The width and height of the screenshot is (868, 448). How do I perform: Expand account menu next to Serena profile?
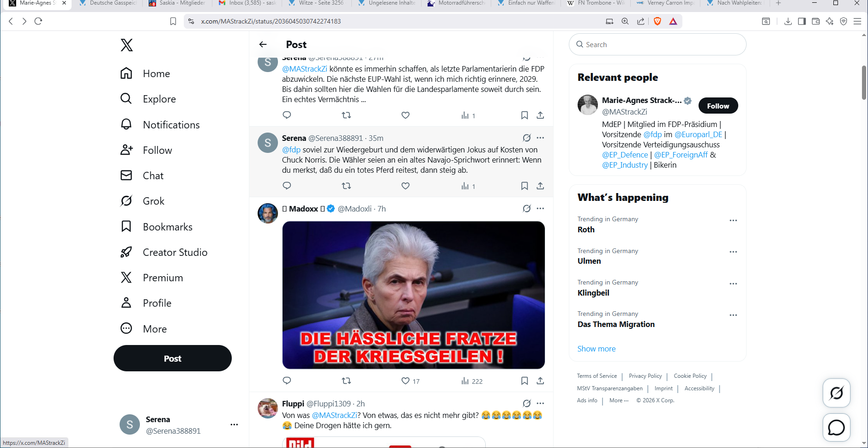pos(234,424)
